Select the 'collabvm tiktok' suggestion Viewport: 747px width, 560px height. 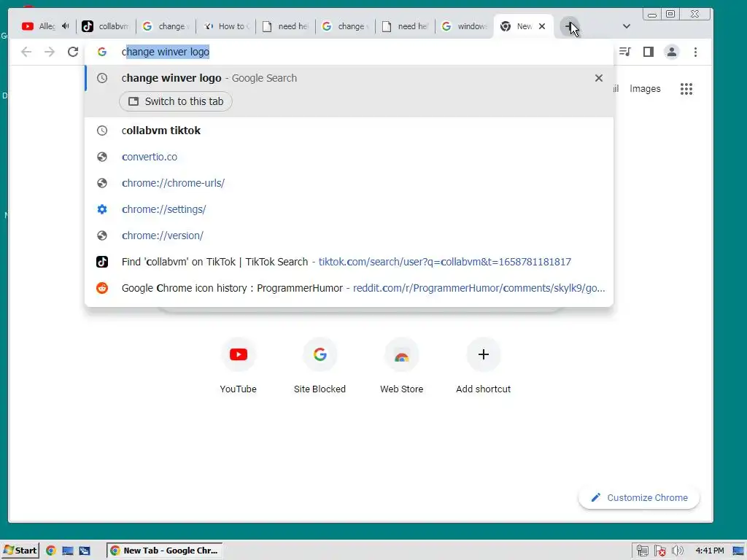[x=349, y=131]
